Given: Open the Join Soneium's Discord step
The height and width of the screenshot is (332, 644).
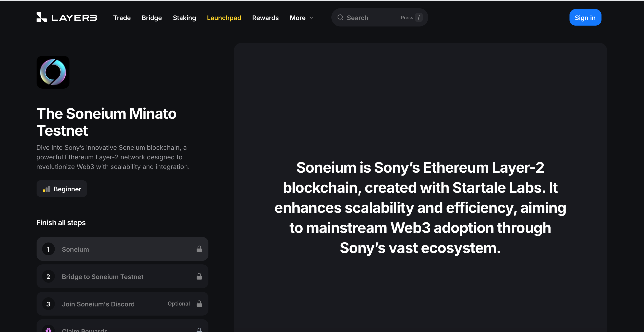Looking at the screenshot, I should tap(122, 304).
